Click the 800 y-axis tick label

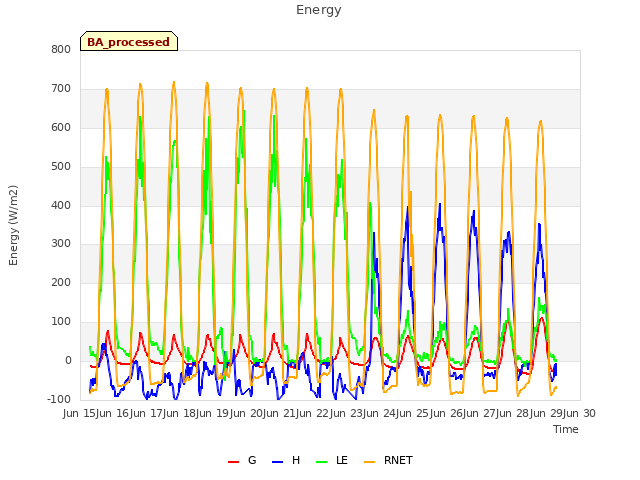(x=61, y=49)
